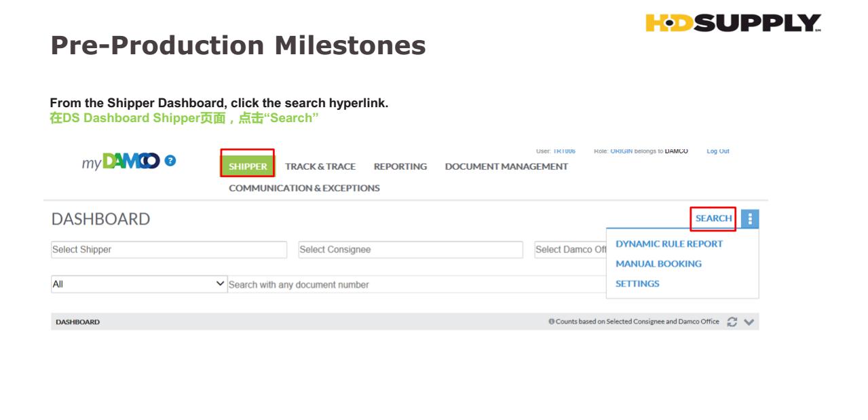The width and height of the screenshot is (868, 420).
Task: Click the HD Supply logo
Action: 733,23
